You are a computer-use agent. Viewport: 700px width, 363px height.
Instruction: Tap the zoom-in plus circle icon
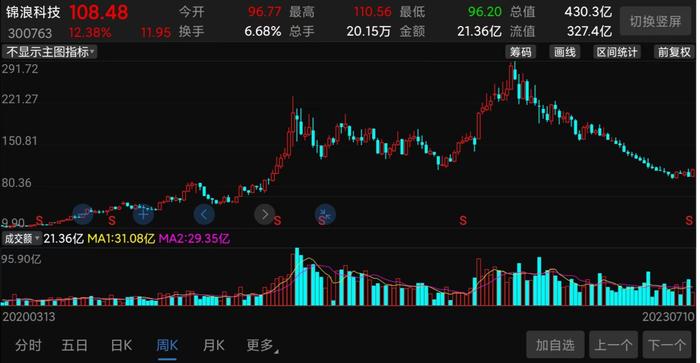click(143, 215)
